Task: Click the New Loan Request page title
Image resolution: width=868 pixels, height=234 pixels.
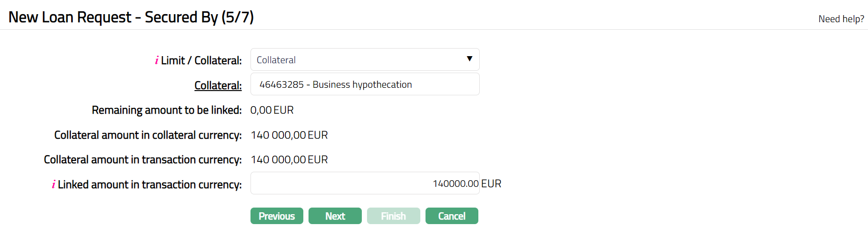Action: (131, 17)
